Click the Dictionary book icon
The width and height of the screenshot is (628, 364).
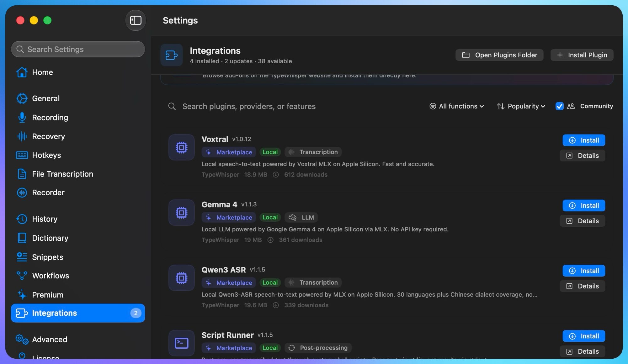[x=22, y=238]
